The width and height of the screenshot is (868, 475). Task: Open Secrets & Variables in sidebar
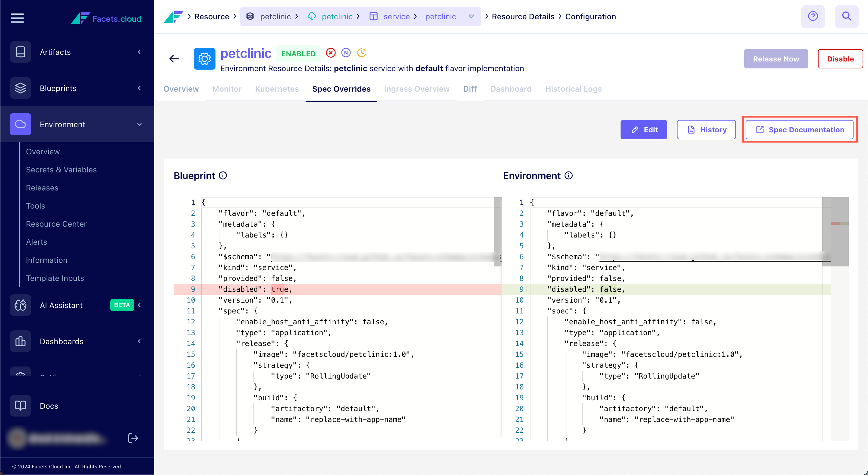pos(61,170)
